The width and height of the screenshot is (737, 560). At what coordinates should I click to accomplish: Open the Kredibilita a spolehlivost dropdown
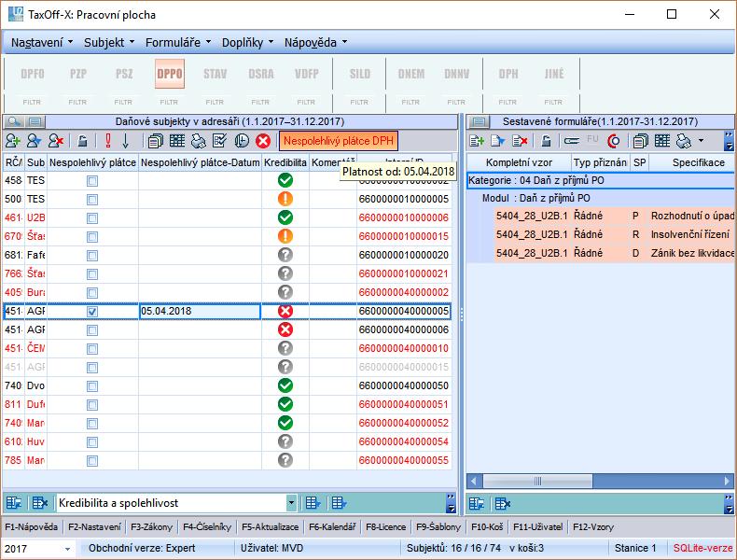pos(291,503)
